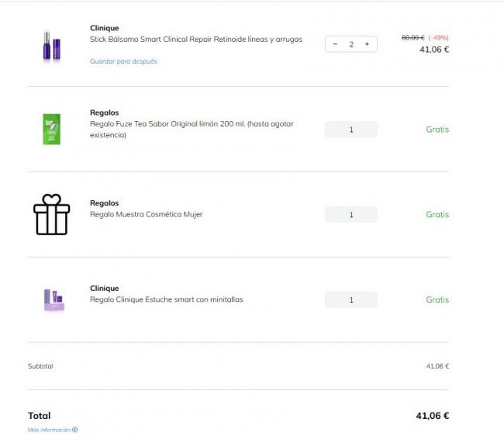Click the Fuze Tea gift product image
The height and width of the screenshot is (443, 504).
point(52,129)
